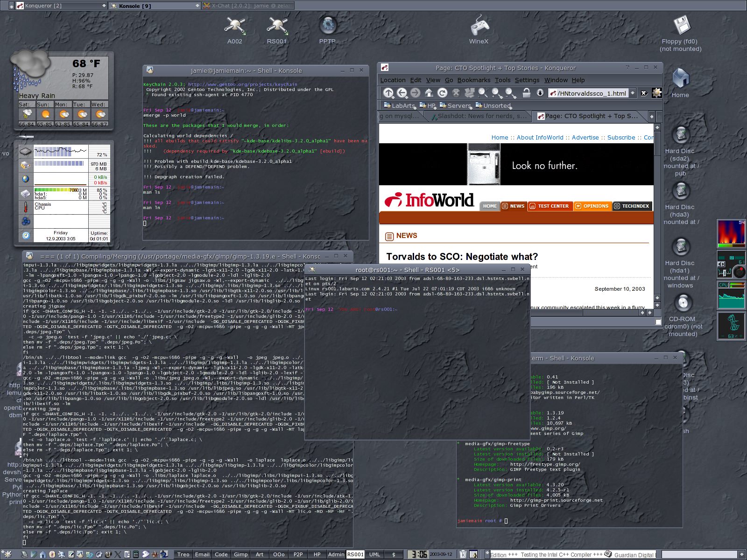Viewport: 747px width, 560px height.
Task: Click the Advertise link on InfoWorld
Action: point(585,137)
